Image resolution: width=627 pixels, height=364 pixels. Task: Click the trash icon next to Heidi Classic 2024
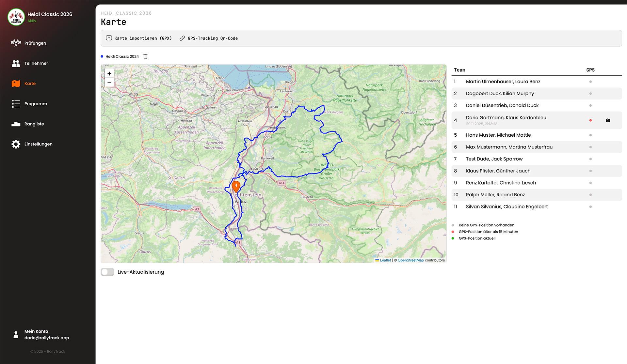[x=145, y=56]
